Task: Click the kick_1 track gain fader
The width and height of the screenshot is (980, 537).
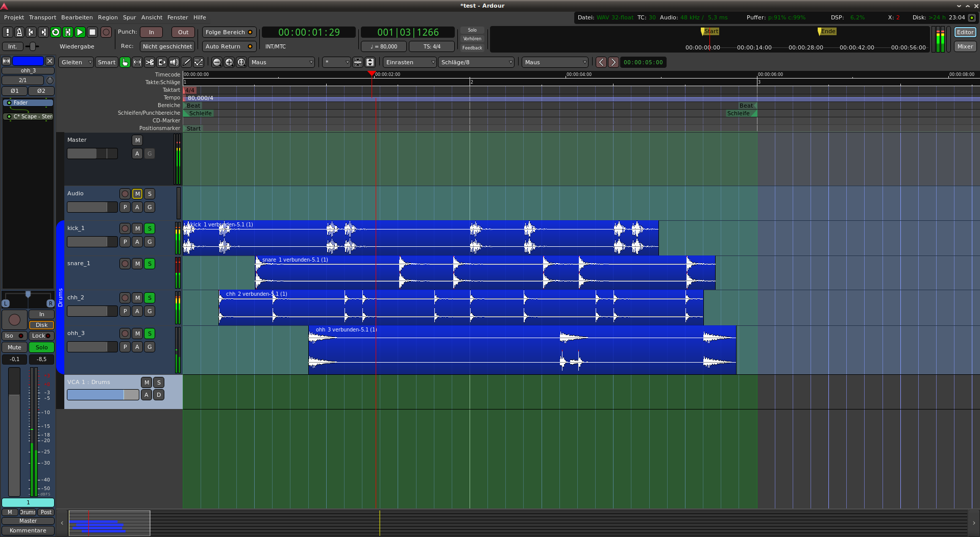Action: pos(92,242)
